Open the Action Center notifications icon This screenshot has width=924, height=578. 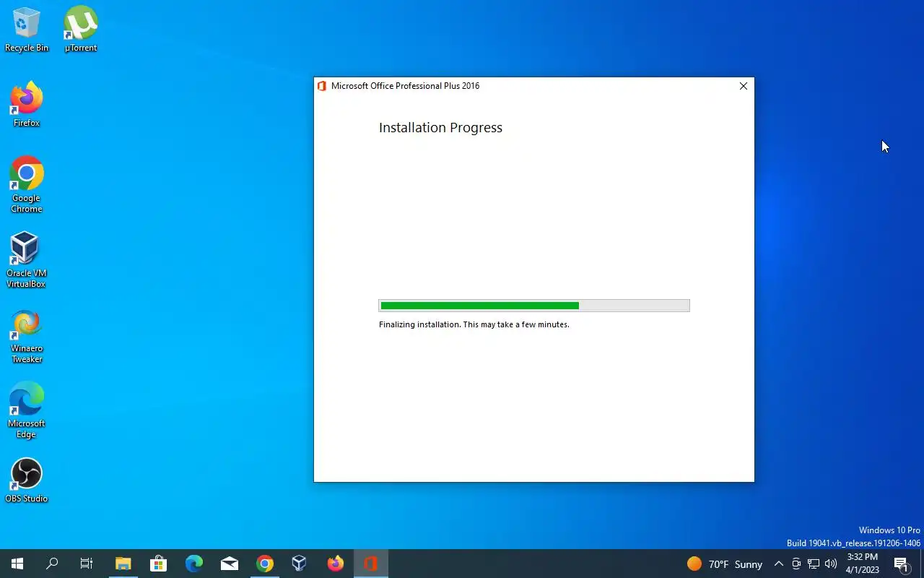pos(902,564)
